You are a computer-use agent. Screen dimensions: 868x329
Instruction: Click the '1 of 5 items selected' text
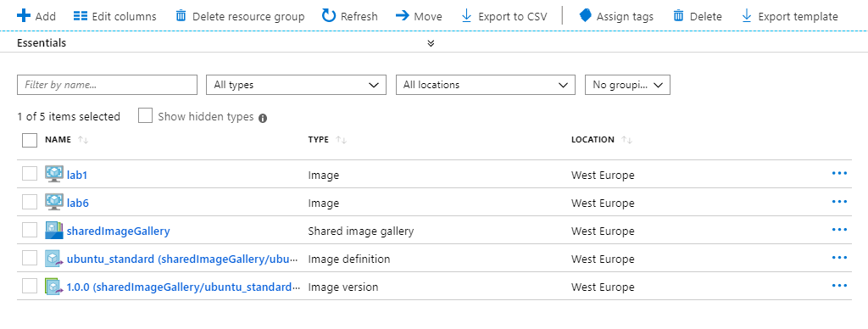[x=69, y=117]
